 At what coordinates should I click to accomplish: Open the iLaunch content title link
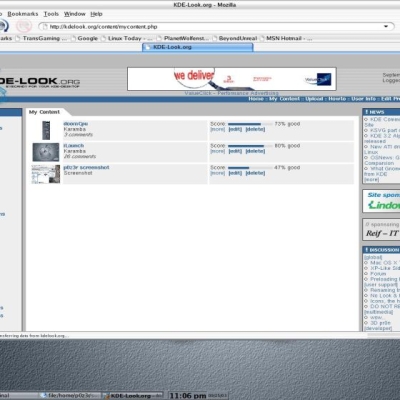click(74, 146)
